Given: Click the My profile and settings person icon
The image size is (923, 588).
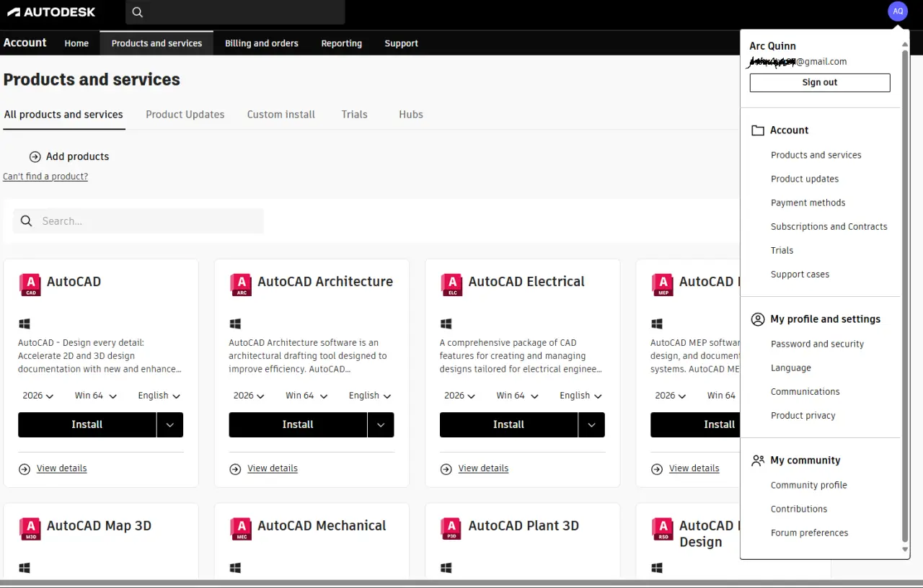Looking at the screenshot, I should 758,319.
